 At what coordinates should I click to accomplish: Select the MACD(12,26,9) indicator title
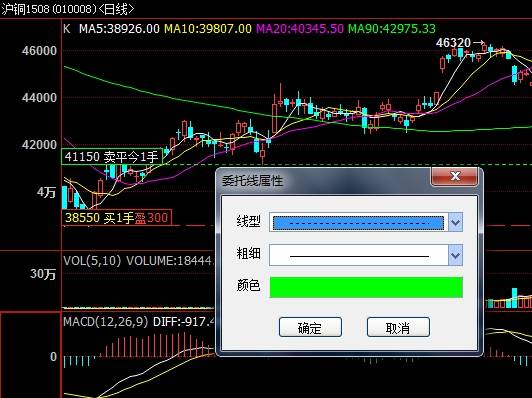coord(106,321)
